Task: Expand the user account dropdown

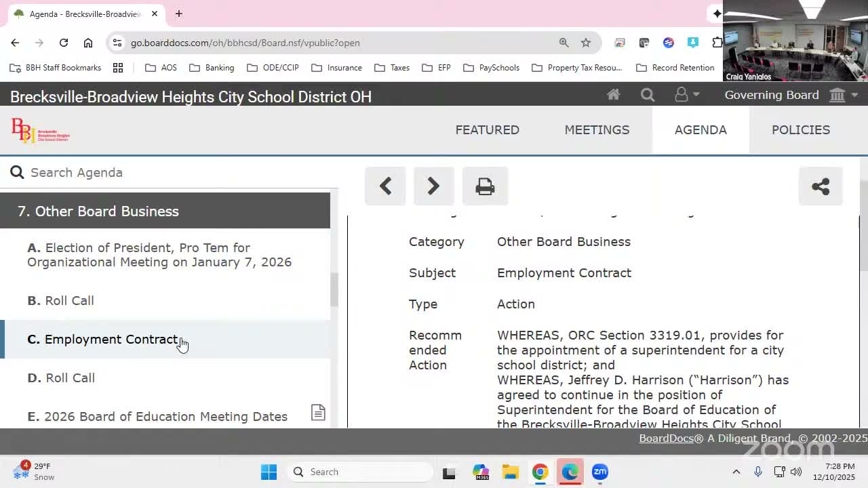Action: [x=686, y=96]
